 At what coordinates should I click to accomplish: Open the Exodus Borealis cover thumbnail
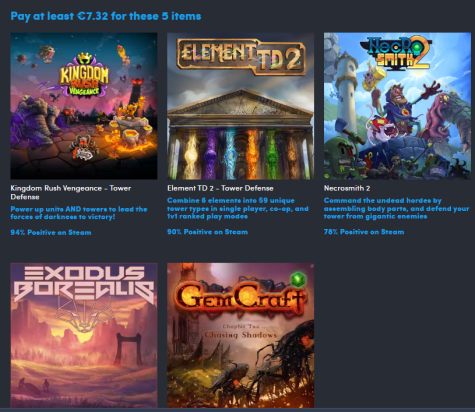84,335
